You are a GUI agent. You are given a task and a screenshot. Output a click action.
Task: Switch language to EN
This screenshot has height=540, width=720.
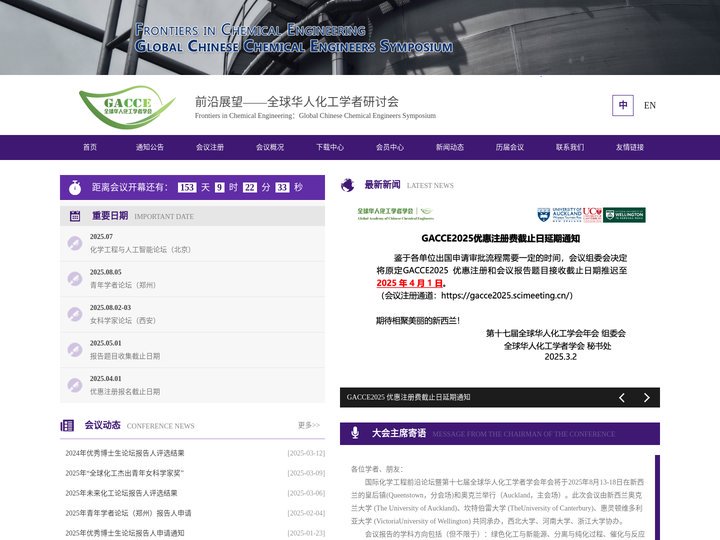(x=650, y=106)
